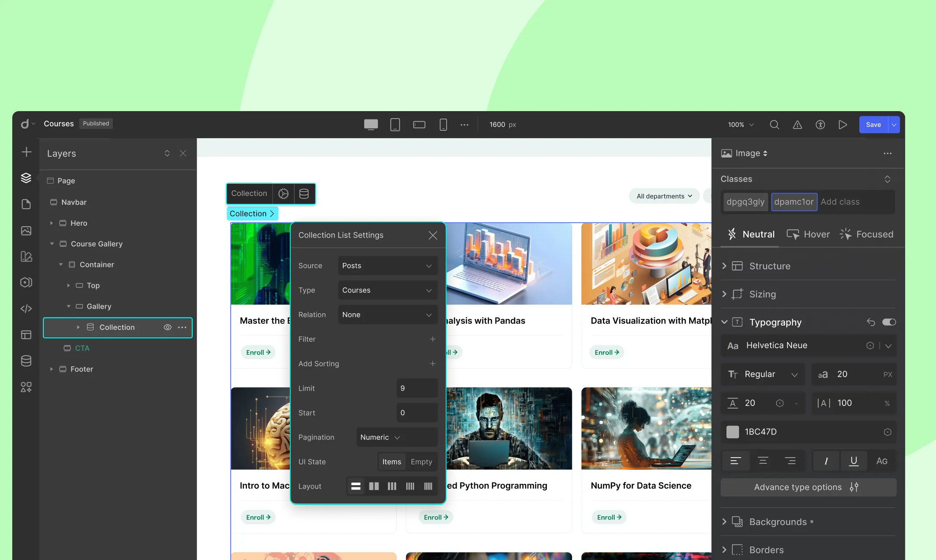Viewport: 936px width, 560px height.
Task: Click the Limit input field
Action: pos(416,388)
